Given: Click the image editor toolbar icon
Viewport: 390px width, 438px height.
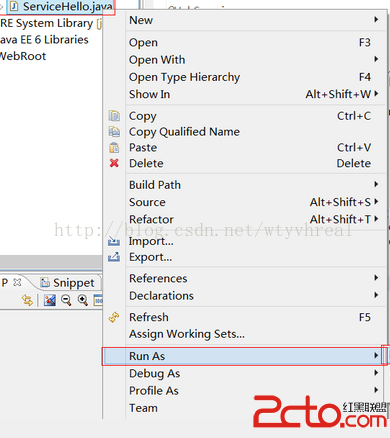Looking at the screenshot, I should [x=50, y=300].
